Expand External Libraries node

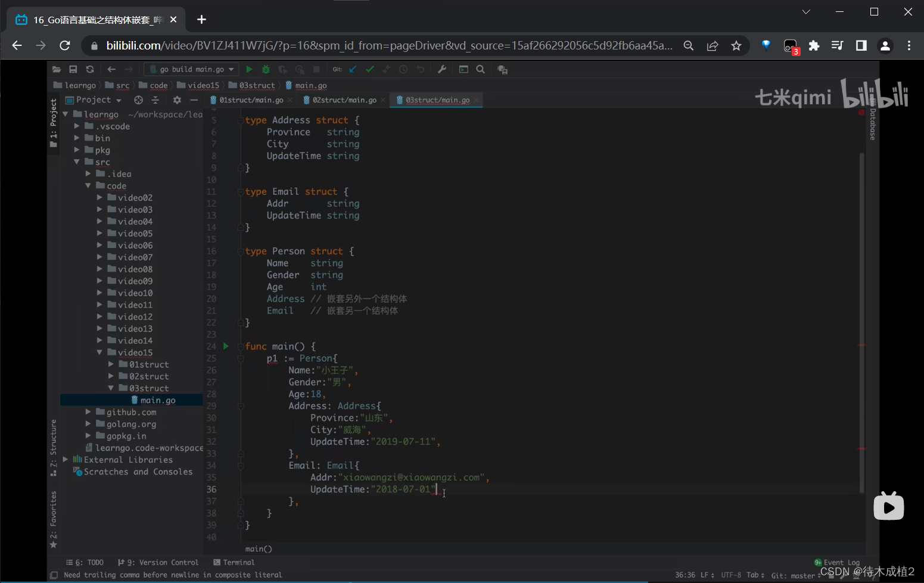[x=66, y=460]
